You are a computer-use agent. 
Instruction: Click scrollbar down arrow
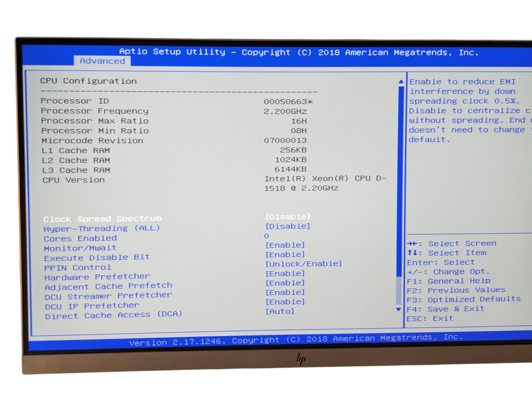(399, 310)
